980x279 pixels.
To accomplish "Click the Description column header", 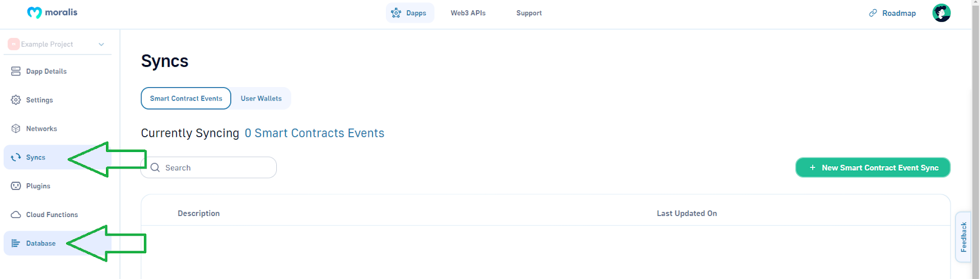I will click(x=198, y=213).
